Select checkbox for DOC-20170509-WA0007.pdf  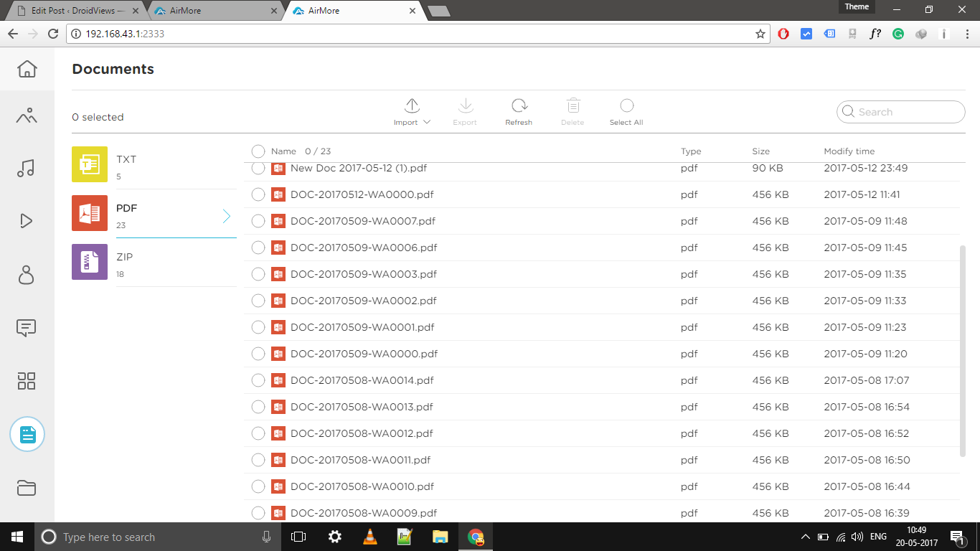258,221
